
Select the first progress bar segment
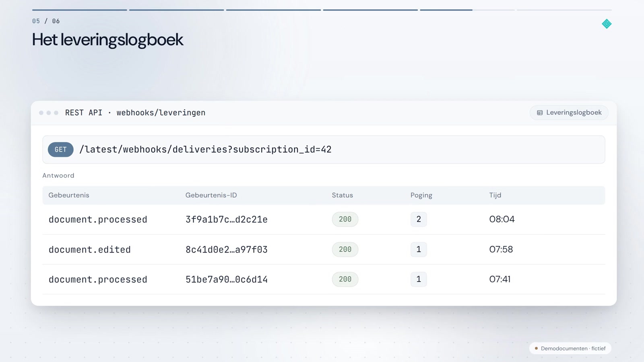pos(80,10)
